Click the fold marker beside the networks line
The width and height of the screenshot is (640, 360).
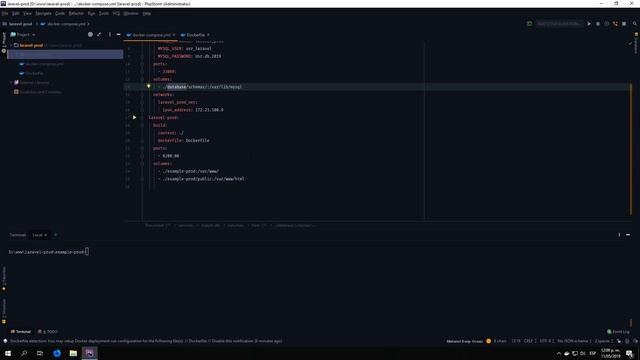(x=142, y=95)
